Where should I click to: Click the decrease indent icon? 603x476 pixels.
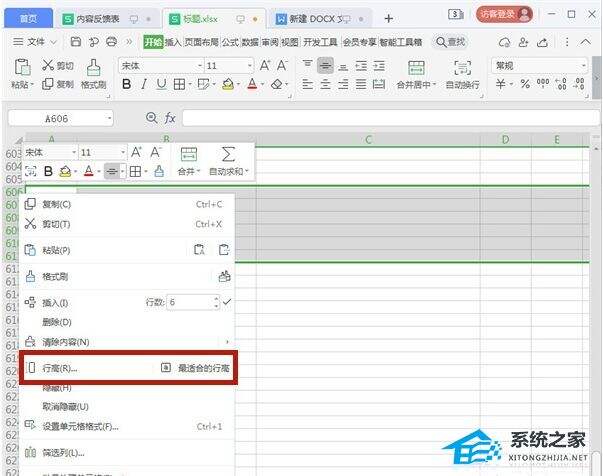(x=361, y=66)
